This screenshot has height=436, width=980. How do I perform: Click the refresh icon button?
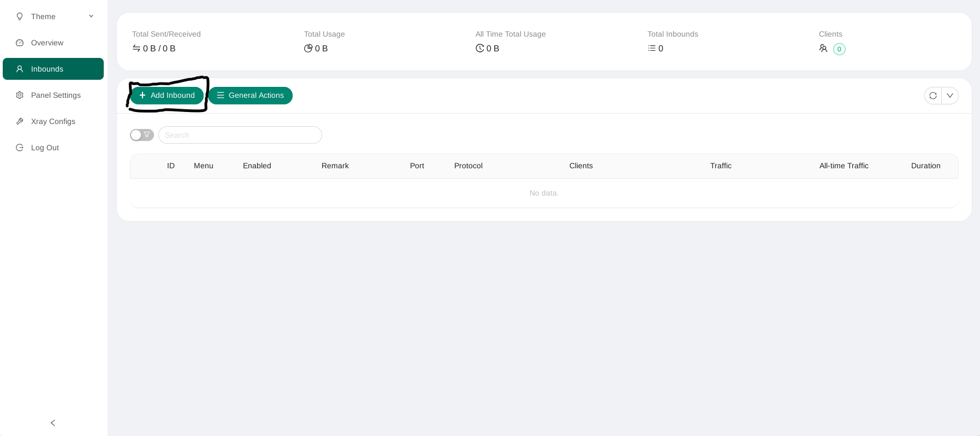tap(933, 96)
